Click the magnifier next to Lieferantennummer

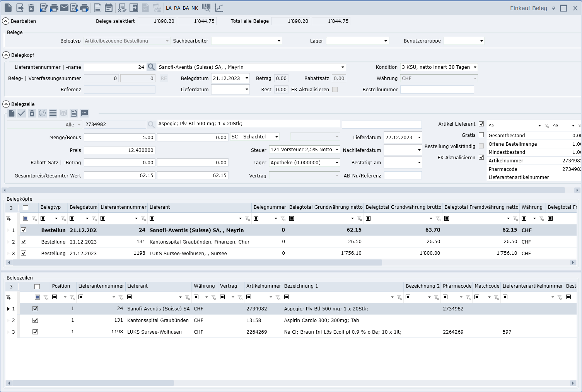click(x=151, y=67)
